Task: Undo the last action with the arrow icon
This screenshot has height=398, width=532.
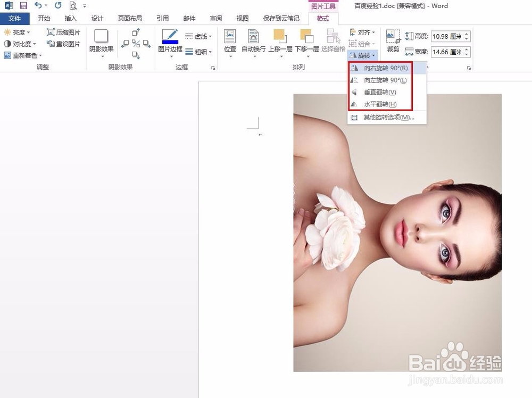Action: click(x=38, y=5)
